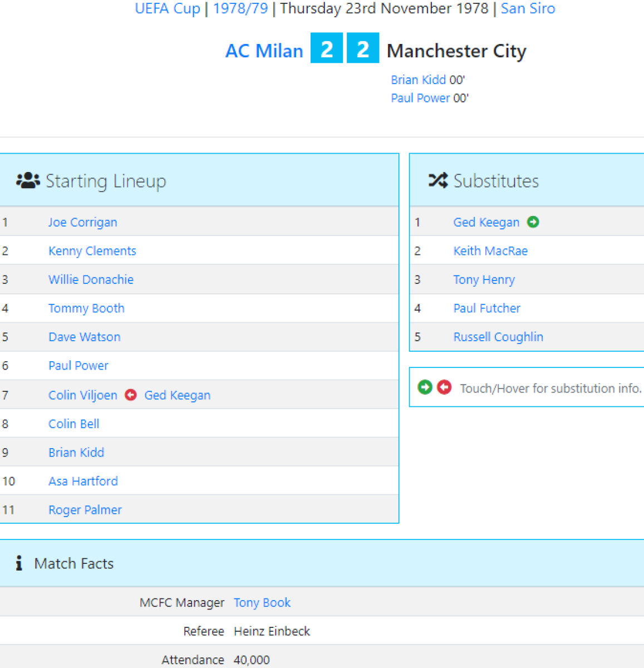The width and height of the screenshot is (644, 668).
Task: Open manager Tony Book's page
Action: click(262, 602)
